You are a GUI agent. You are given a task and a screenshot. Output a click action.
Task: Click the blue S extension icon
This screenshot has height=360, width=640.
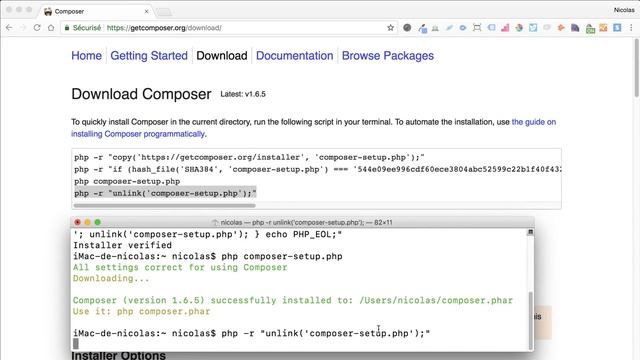617,28
